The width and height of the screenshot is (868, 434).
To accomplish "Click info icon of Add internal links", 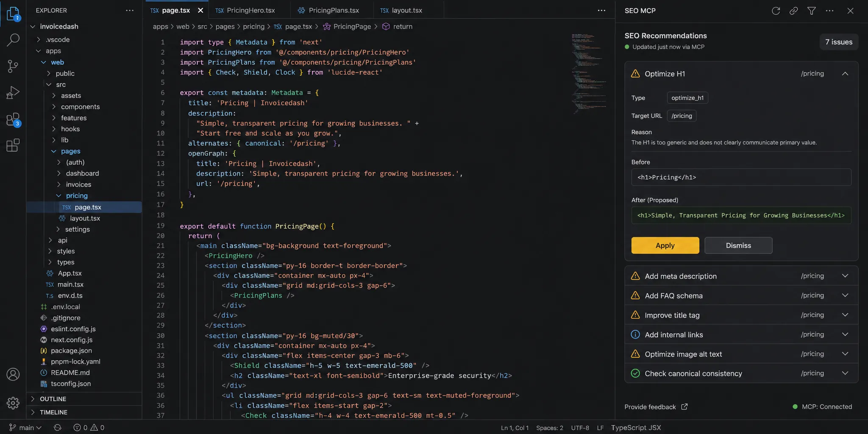I will 635,334.
